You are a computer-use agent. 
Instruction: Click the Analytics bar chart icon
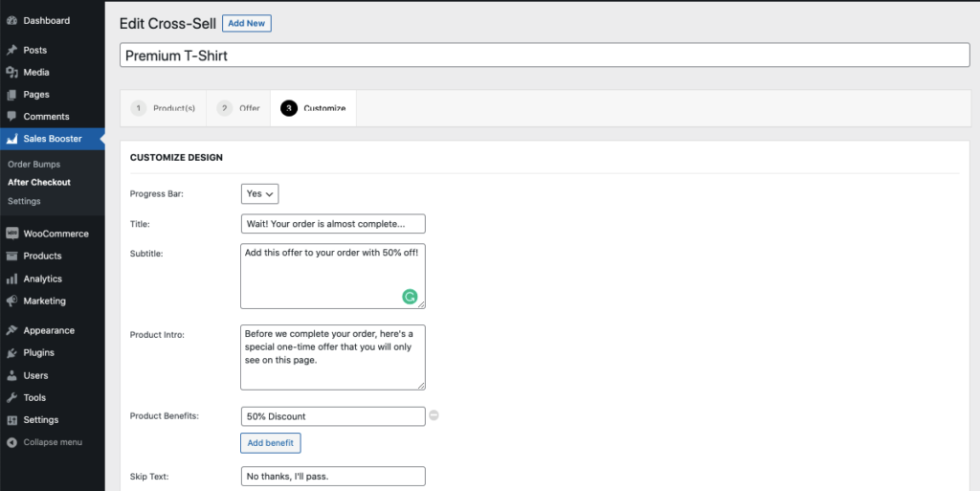point(11,279)
